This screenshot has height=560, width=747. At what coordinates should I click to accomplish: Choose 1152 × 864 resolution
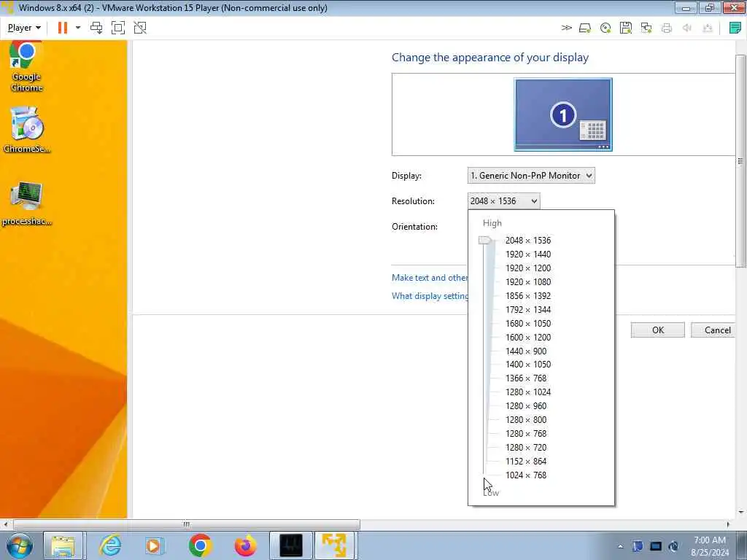coord(526,461)
